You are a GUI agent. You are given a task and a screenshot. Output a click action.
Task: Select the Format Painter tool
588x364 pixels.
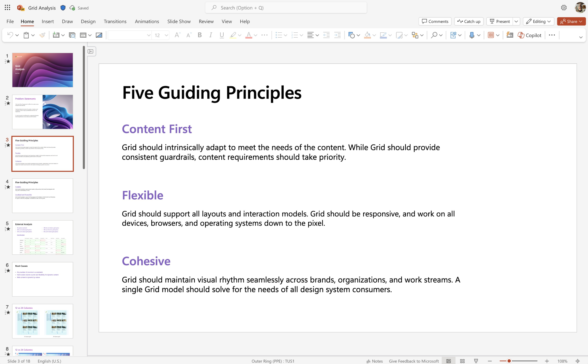(x=42, y=35)
